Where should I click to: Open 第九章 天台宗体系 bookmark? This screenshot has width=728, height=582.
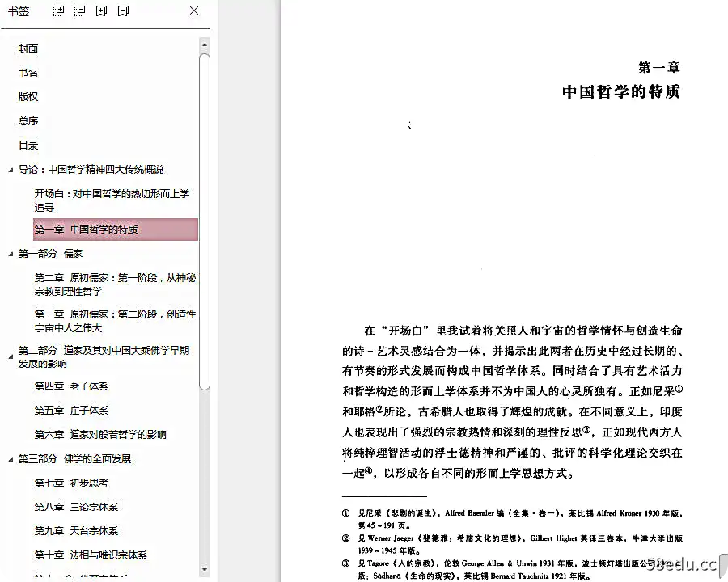[x=76, y=530]
